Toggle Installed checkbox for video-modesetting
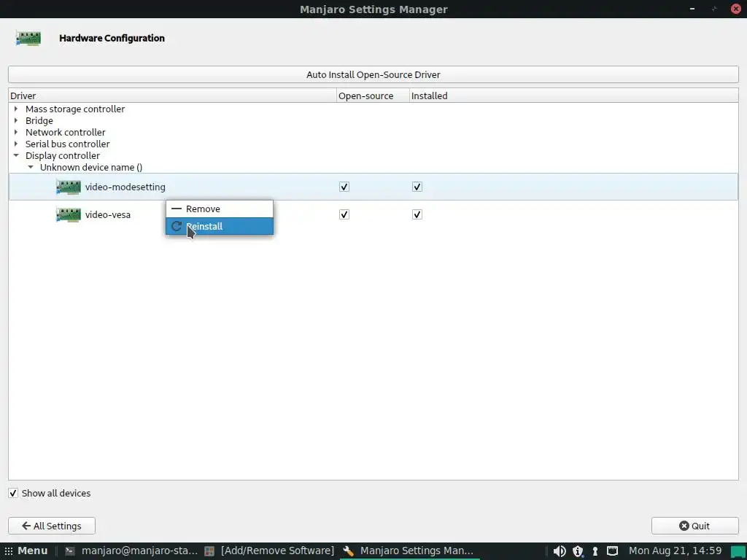This screenshot has height=560, width=747. [417, 187]
